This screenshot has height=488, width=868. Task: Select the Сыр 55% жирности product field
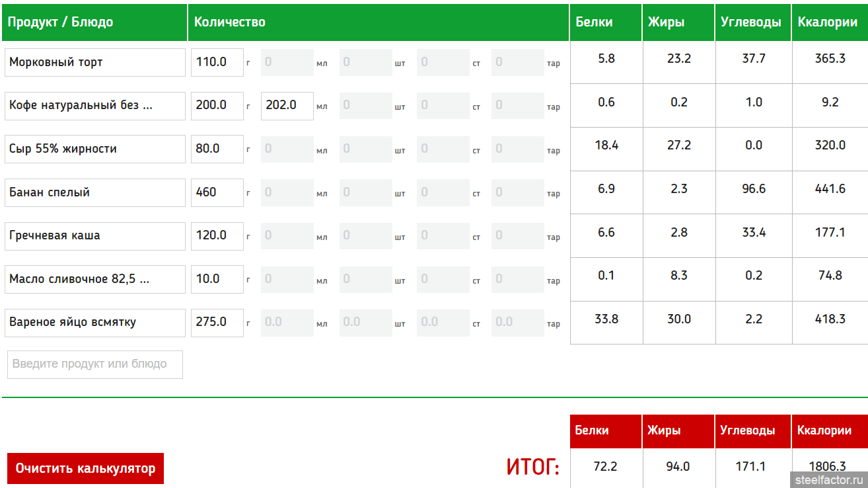[x=95, y=149]
